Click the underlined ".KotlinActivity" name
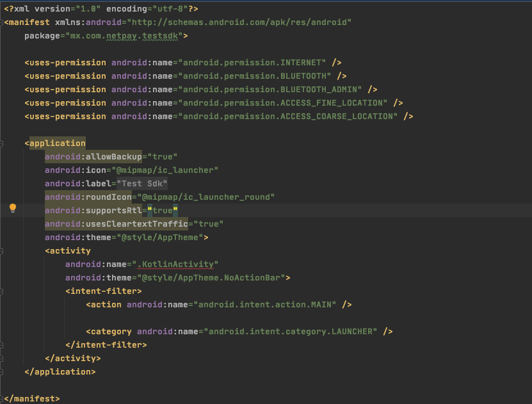This screenshot has width=532, height=404. [x=175, y=264]
